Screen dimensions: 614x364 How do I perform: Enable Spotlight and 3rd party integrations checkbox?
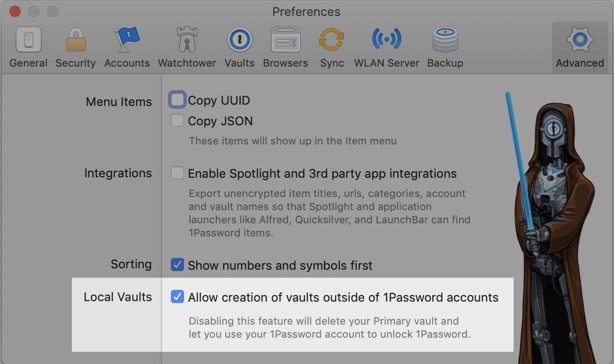pos(177,173)
